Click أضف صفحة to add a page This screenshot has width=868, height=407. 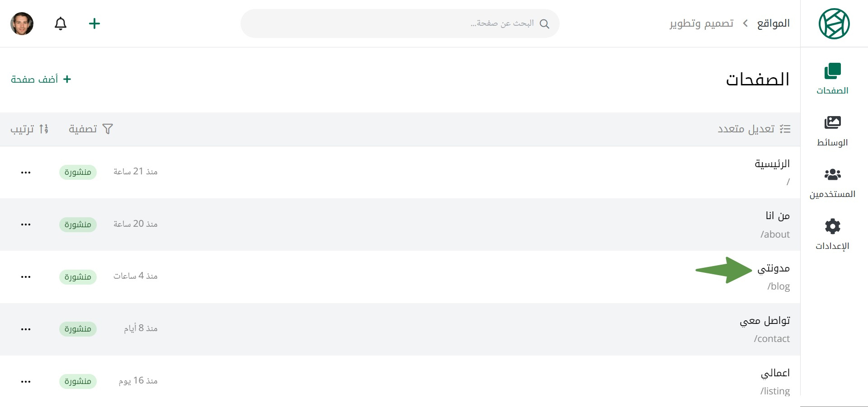point(41,80)
